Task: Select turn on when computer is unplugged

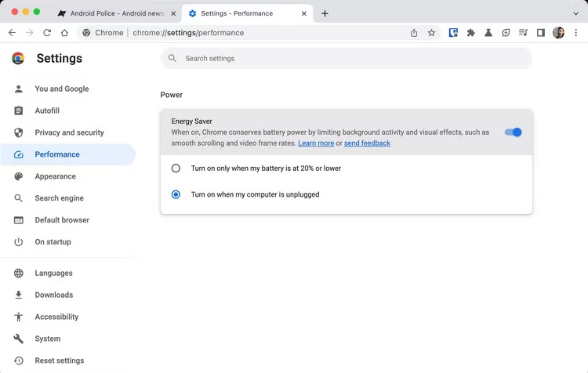Action: [176, 194]
